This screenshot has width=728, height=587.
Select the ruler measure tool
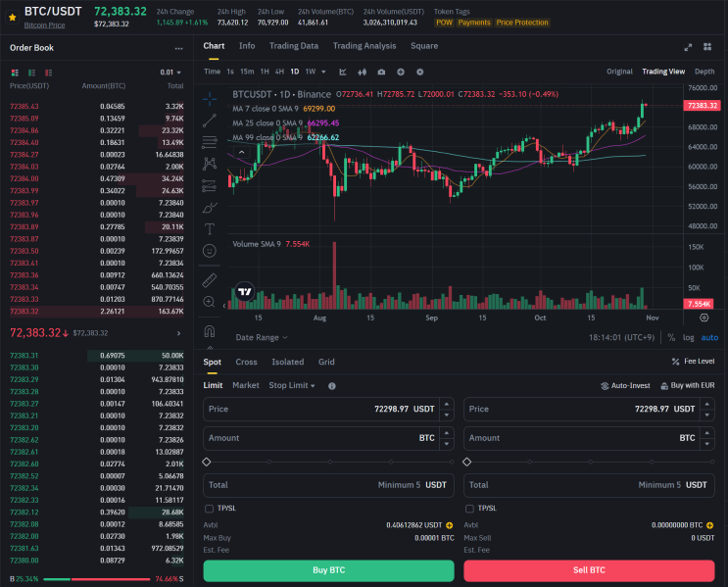(210, 280)
